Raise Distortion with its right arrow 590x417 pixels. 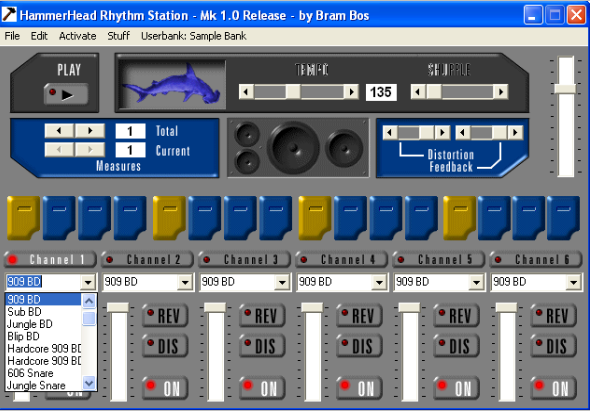442,132
